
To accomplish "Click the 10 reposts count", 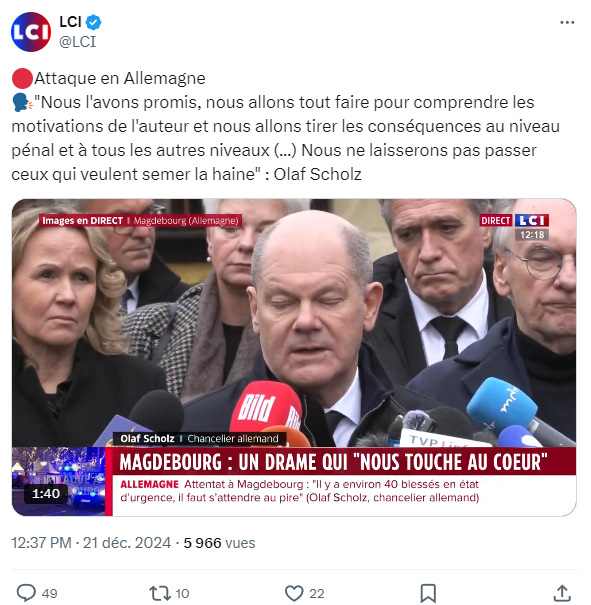I will click(182, 593).
